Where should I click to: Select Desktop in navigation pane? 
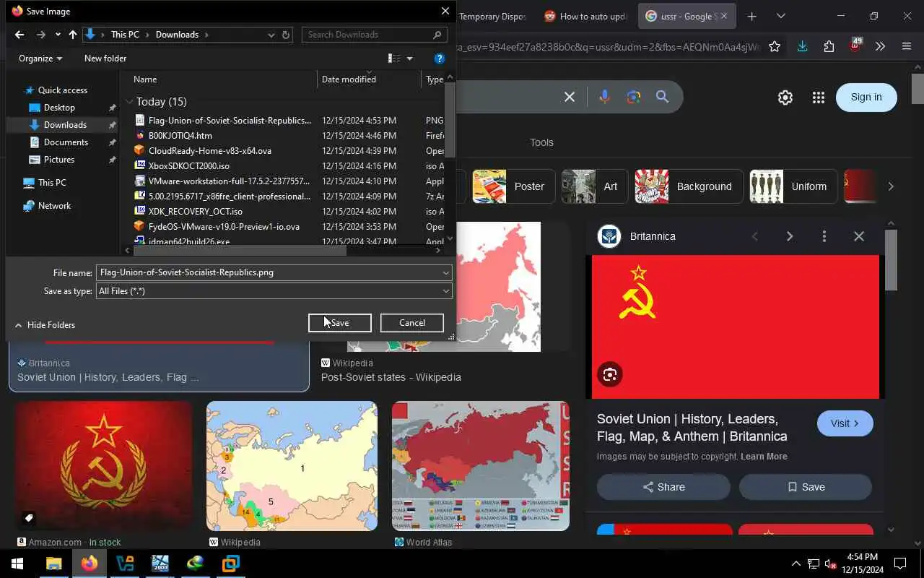click(59, 108)
